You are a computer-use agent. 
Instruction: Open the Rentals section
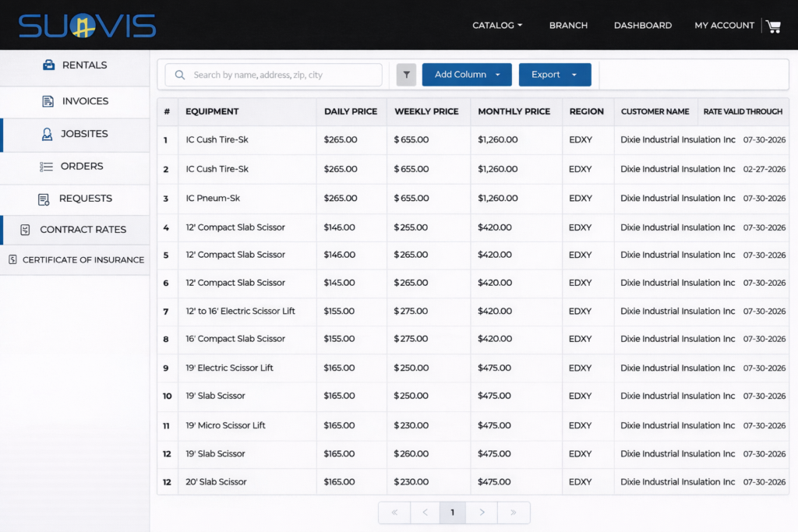click(76, 65)
